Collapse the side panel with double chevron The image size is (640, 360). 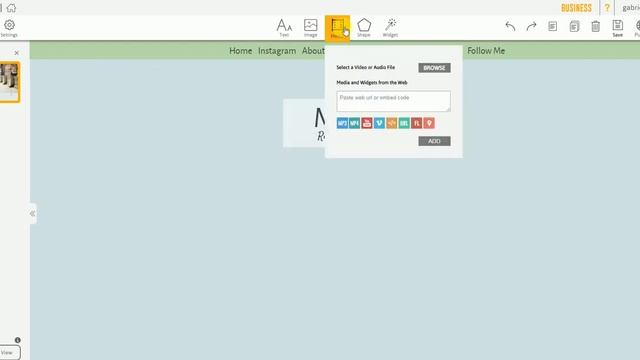tap(33, 213)
